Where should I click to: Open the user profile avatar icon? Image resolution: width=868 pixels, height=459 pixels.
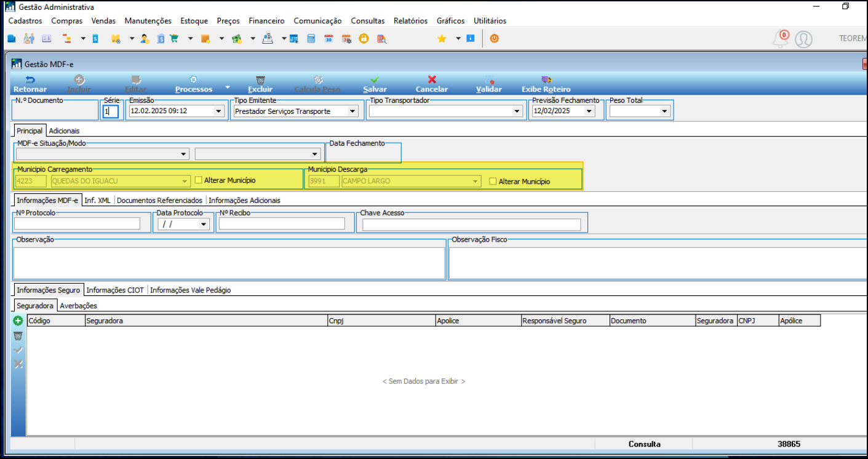tap(803, 39)
